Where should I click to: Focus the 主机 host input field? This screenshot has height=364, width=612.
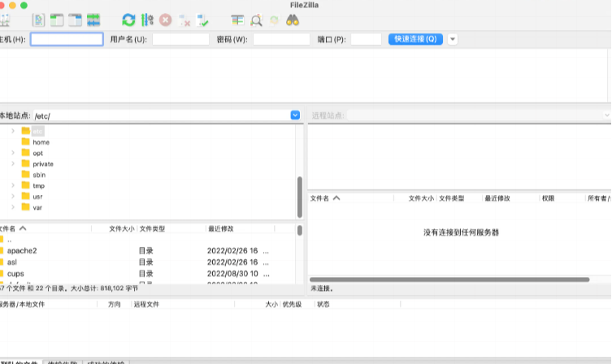point(67,39)
